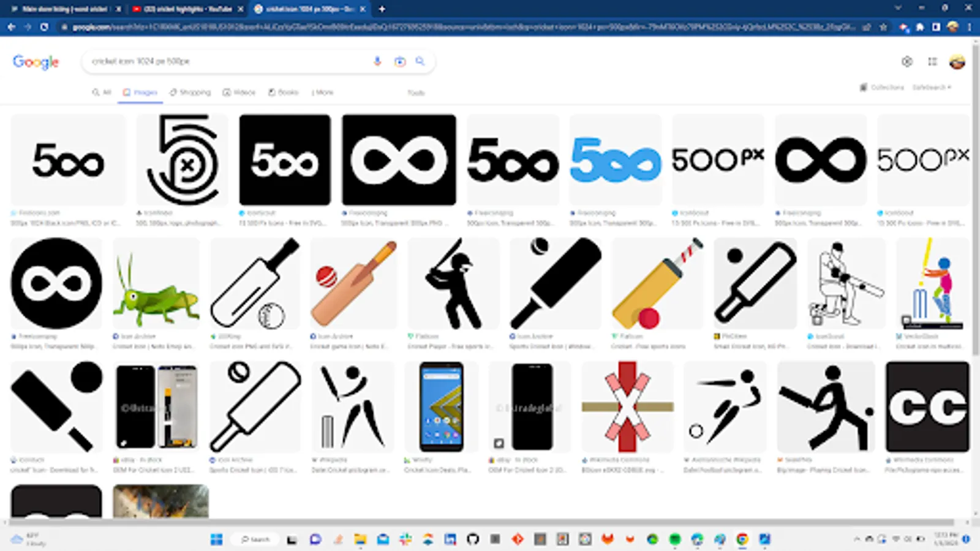Open the crossed bats red cross image

tap(627, 407)
